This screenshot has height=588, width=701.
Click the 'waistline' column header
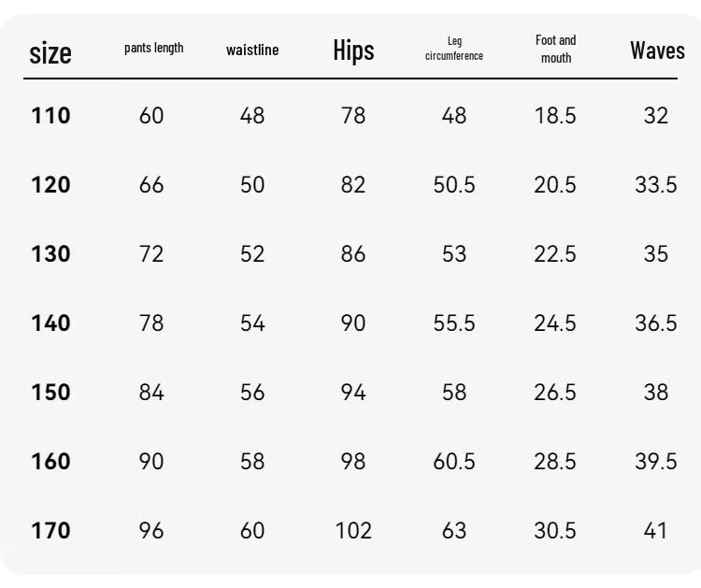(252, 50)
